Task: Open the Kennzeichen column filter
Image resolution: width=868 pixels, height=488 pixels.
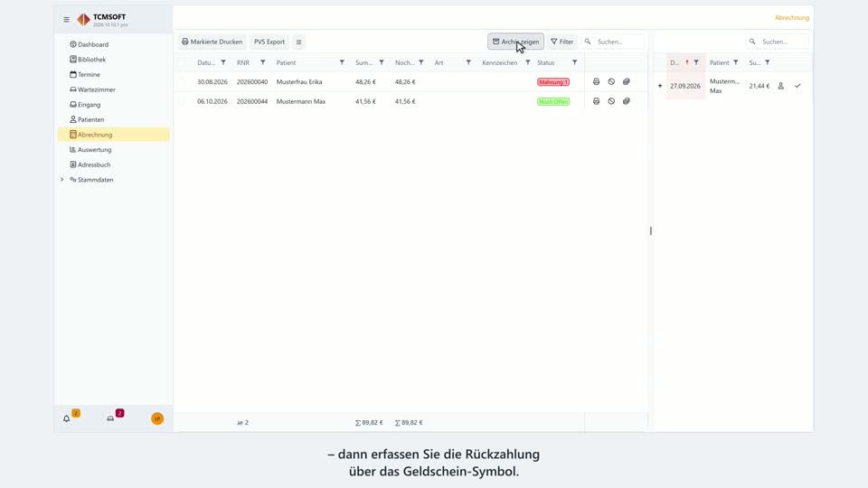Action: click(x=527, y=62)
